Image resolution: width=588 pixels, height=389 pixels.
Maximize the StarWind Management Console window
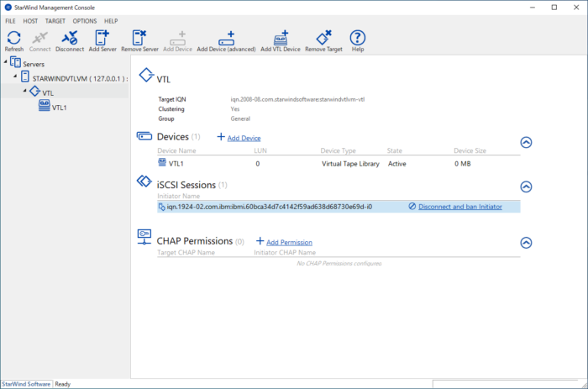[554, 7]
